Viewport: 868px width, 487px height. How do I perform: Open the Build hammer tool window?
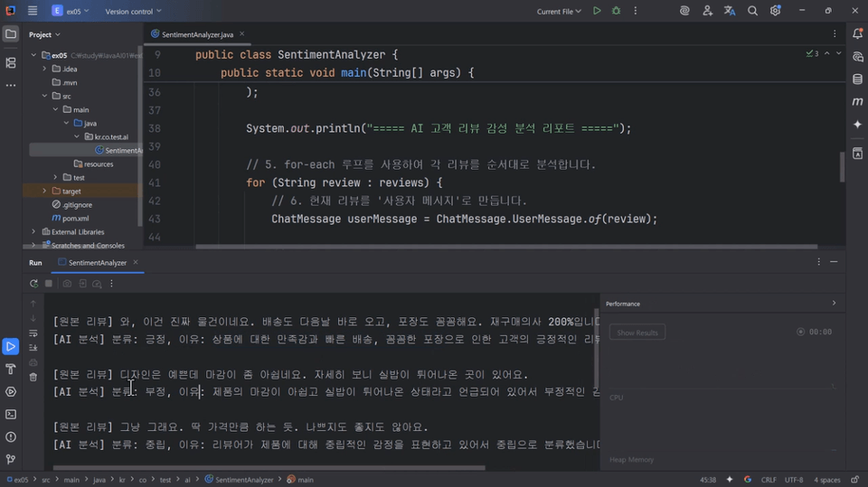(11, 370)
